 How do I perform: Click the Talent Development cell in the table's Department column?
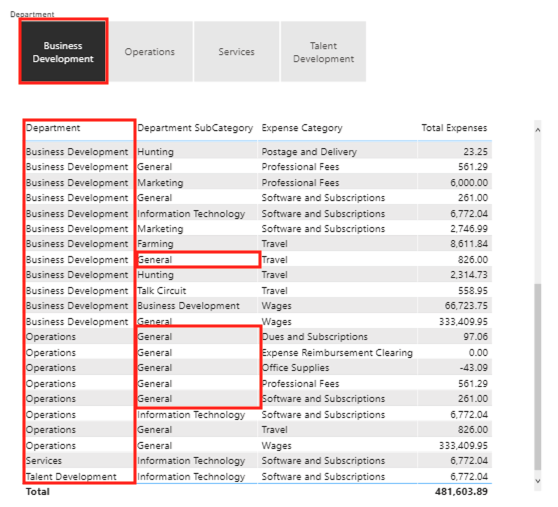[x=71, y=476]
